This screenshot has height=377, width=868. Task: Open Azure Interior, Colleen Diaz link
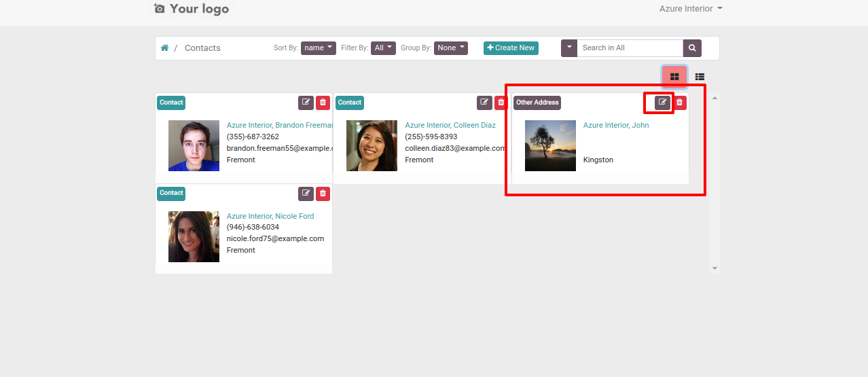tap(450, 125)
